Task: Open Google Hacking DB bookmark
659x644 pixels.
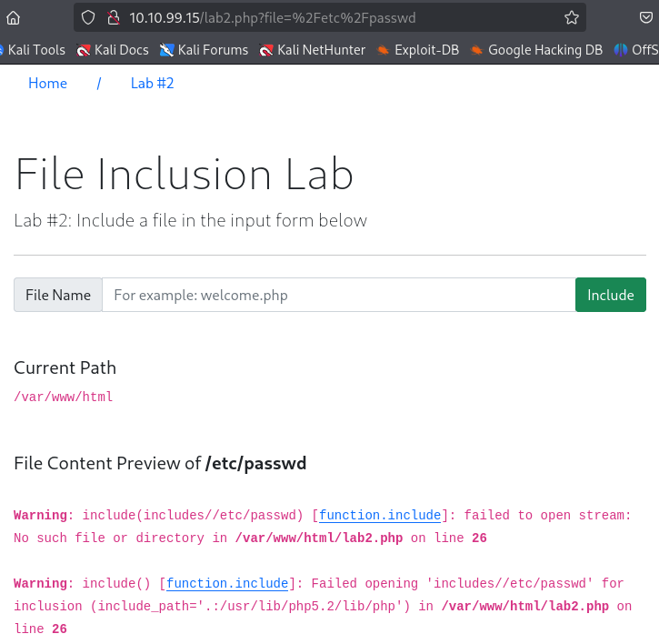Action: (x=536, y=50)
